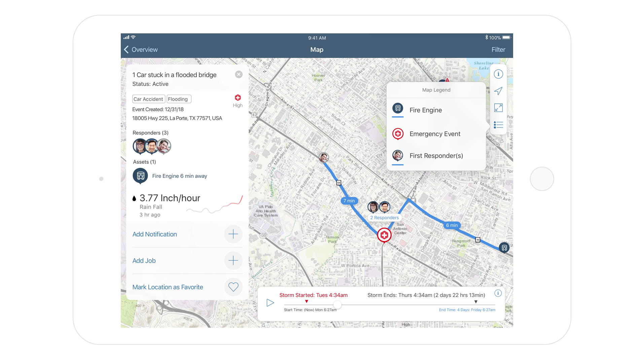Click the Add Job label
Viewport: 644px width, 359px height.
click(144, 261)
